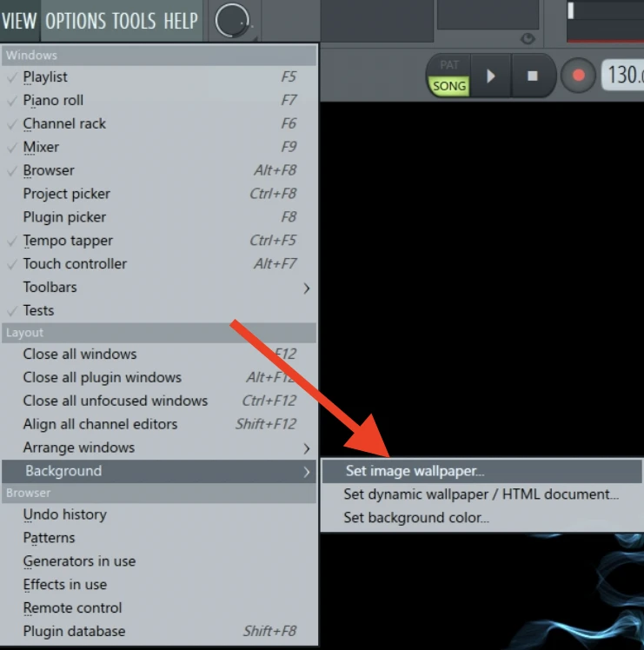The width and height of the screenshot is (644, 650).
Task: Click the Play button in transport
Action: click(490, 76)
